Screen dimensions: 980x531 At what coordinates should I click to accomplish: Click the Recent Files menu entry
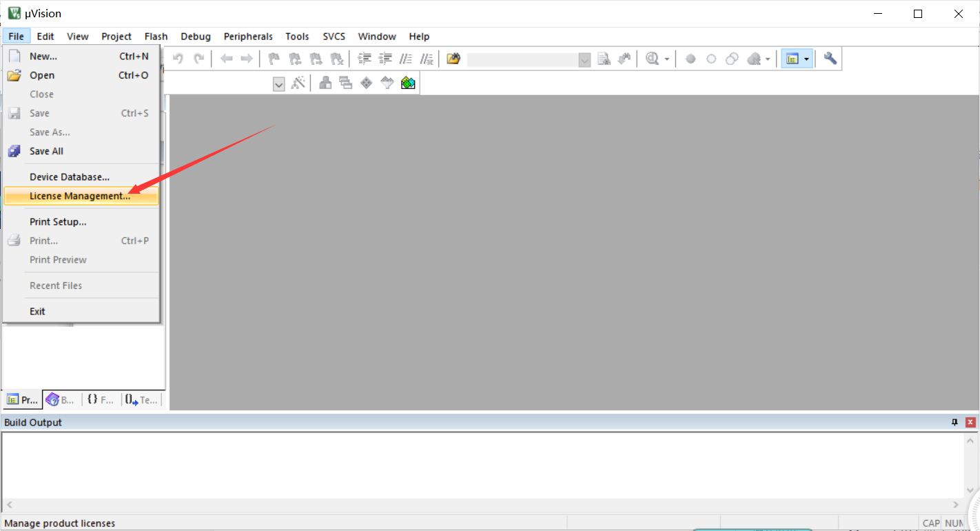[x=82, y=285]
